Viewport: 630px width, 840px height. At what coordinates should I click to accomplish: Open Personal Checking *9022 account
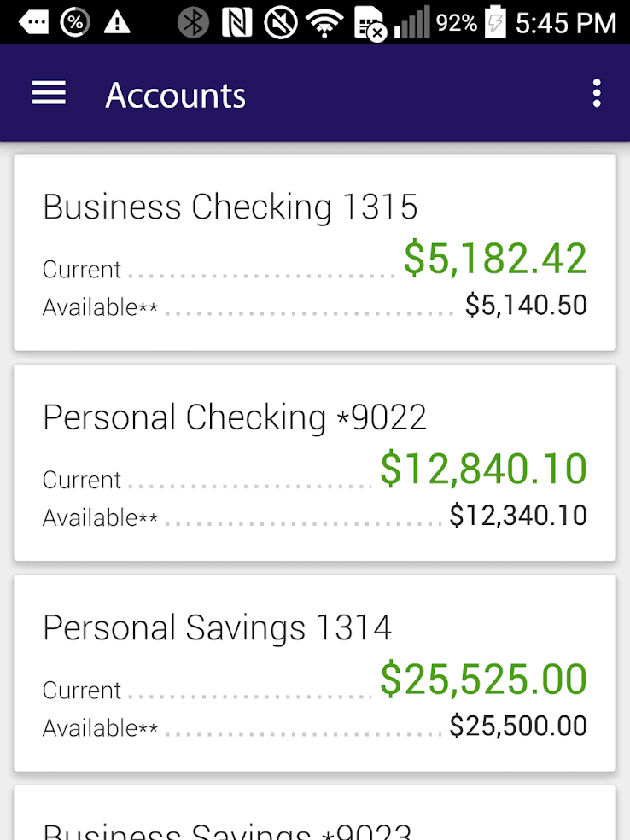point(315,463)
